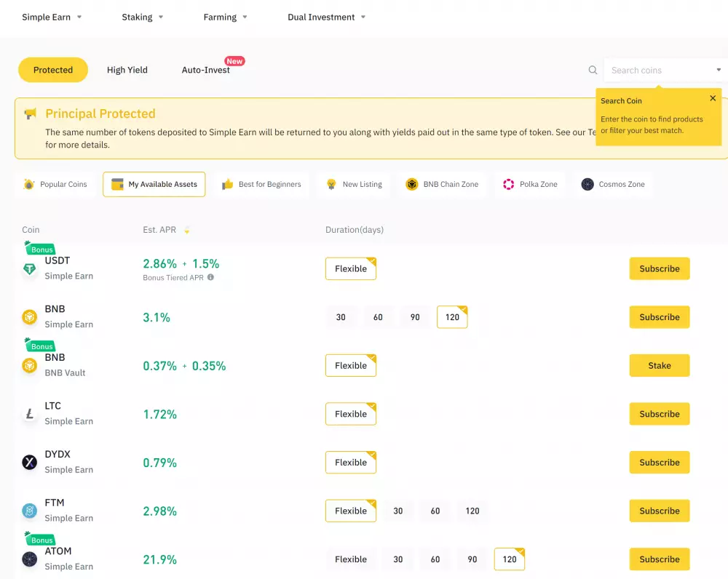
Task: Open coin search via magnifier icon
Action: coord(592,70)
